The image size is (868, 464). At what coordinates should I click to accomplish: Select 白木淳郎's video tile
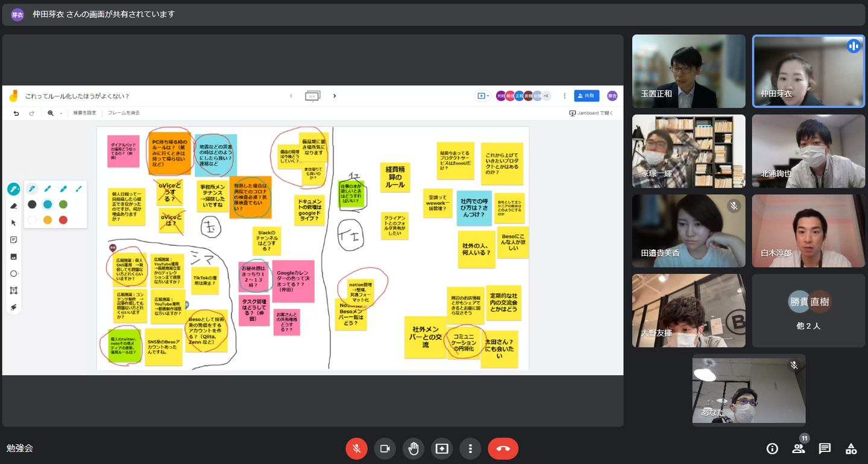tap(808, 230)
